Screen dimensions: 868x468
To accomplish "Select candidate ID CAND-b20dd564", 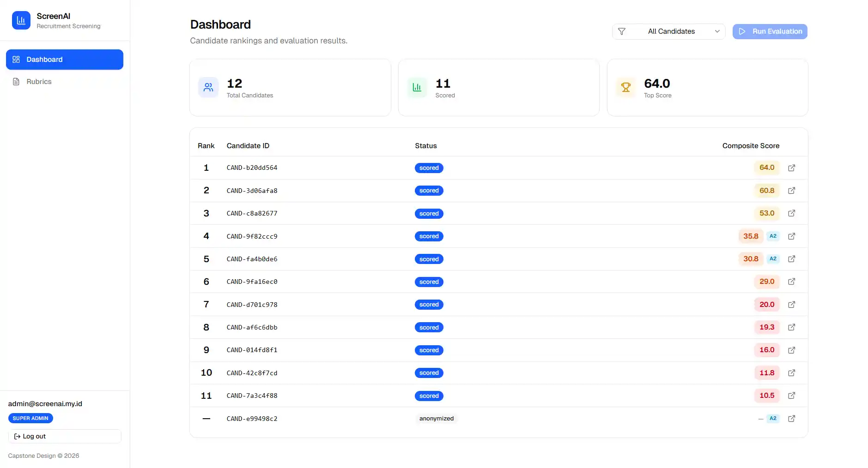I will [x=252, y=168].
